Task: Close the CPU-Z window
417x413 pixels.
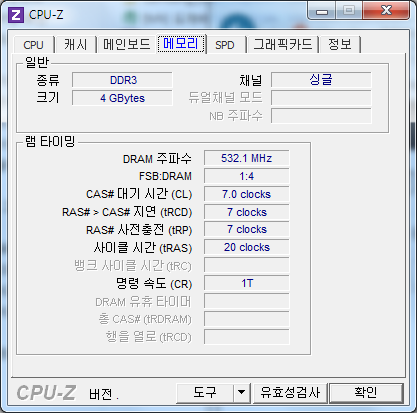Action: point(386,11)
